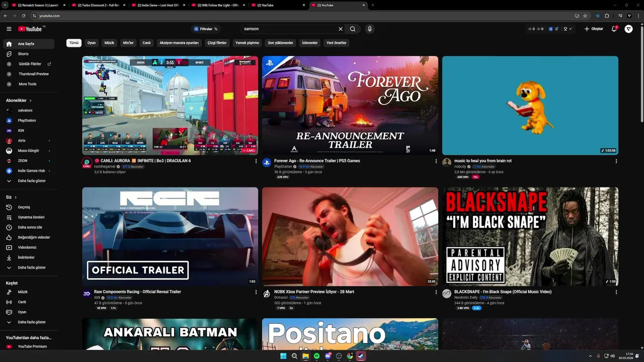Reload the page in the browser toolbar
This screenshot has height=362, width=644.
pos(24,16)
